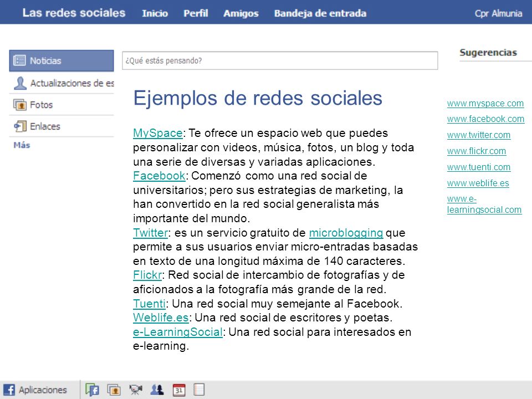This screenshot has width=532, height=399.
Task: Focus the ¿Qué estás pensando? status box
Action: (280, 61)
